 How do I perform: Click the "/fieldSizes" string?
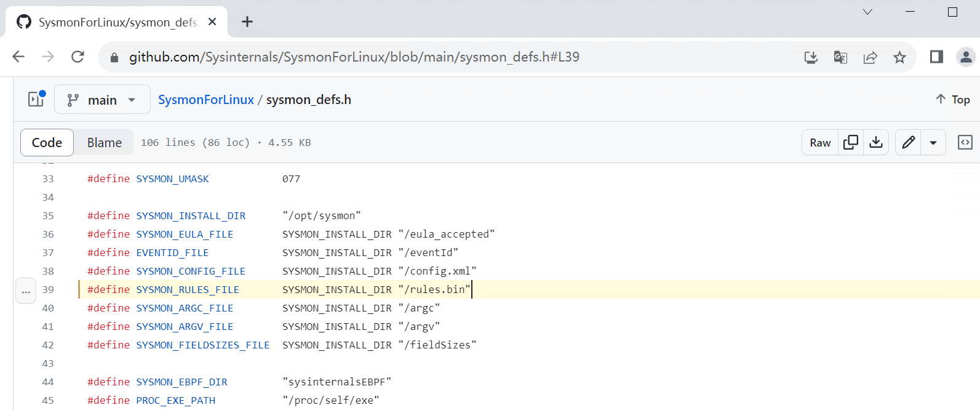point(437,345)
